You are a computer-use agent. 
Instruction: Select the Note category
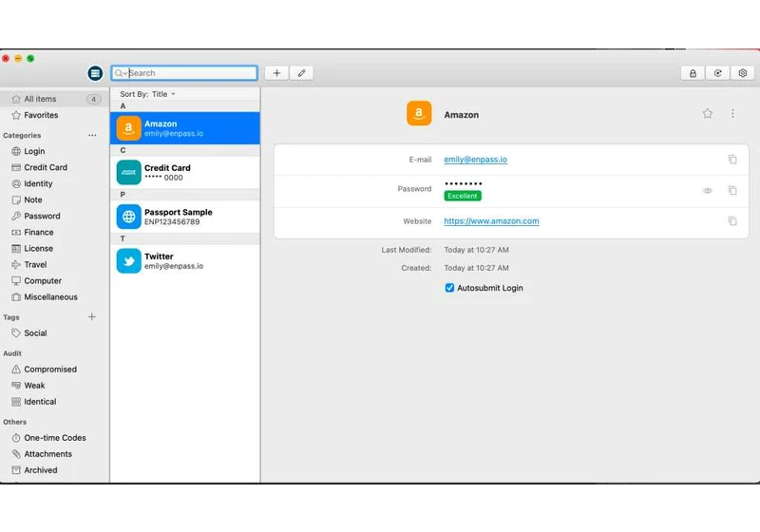coord(54,199)
